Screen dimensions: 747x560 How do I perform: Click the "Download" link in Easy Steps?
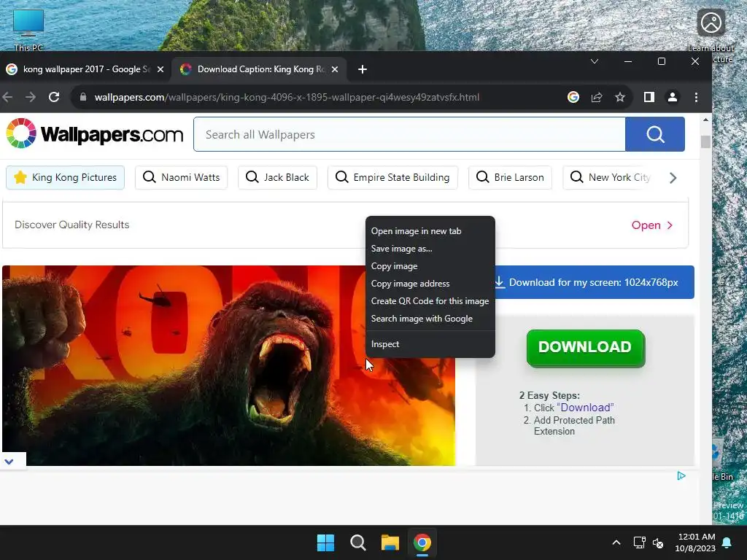point(585,408)
